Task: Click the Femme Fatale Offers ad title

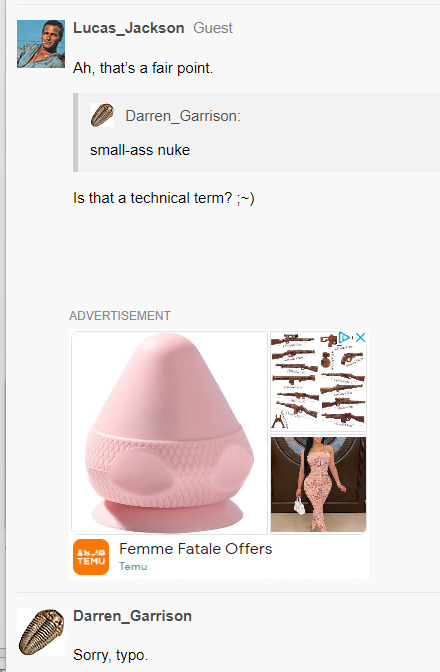Action: point(195,549)
